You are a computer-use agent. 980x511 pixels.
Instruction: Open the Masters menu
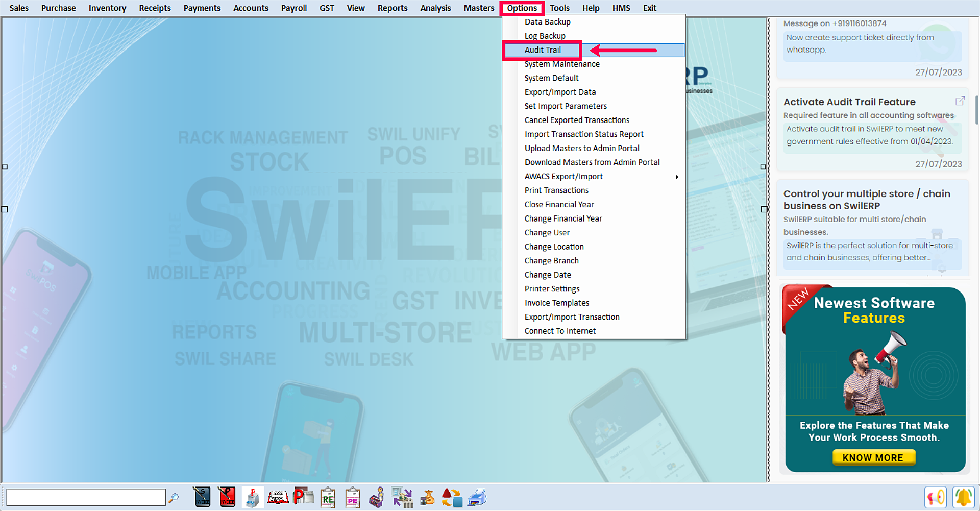pyautogui.click(x=479, y=8)
